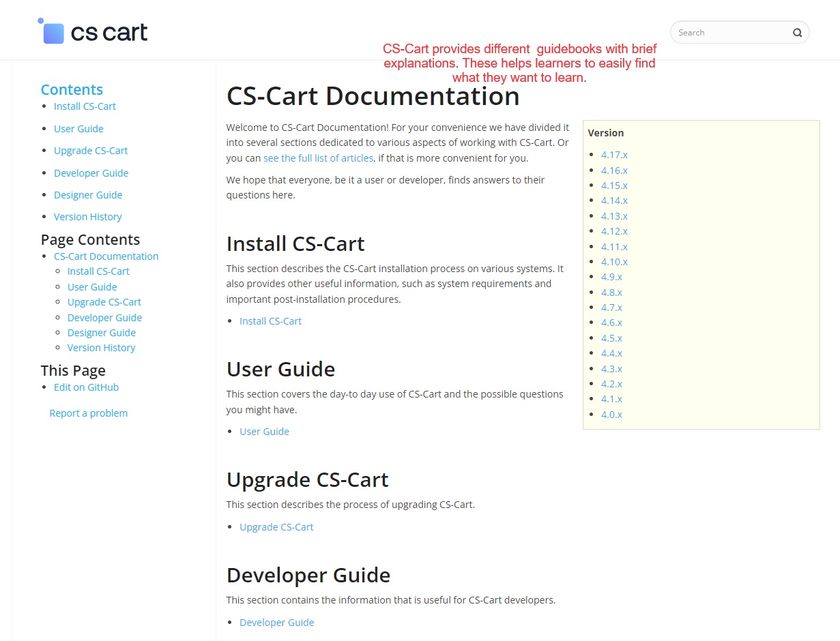Click Report a problem link

coord(88,413)
